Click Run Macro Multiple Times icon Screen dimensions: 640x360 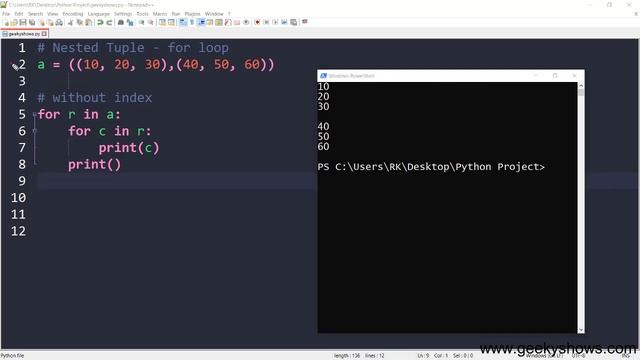click(x=284, y=22)
